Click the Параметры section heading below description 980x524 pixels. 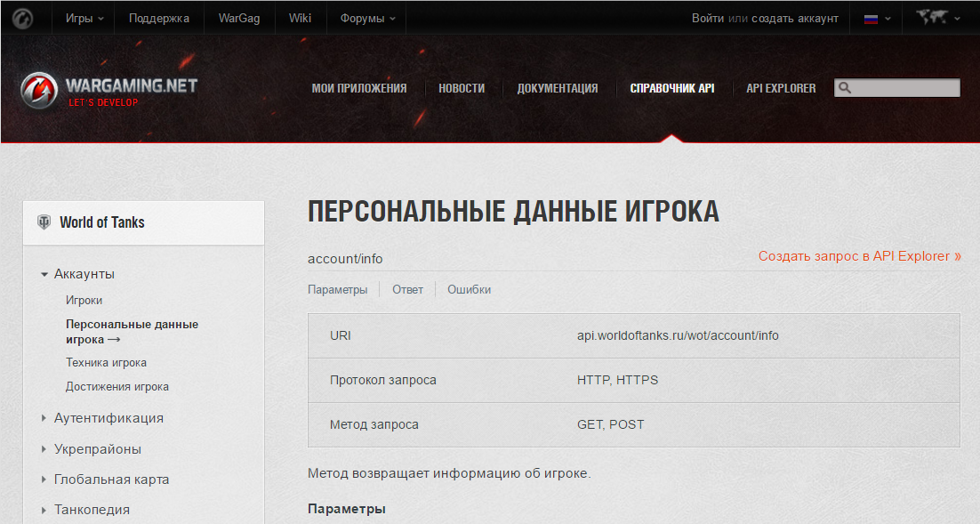click(346, 509)
